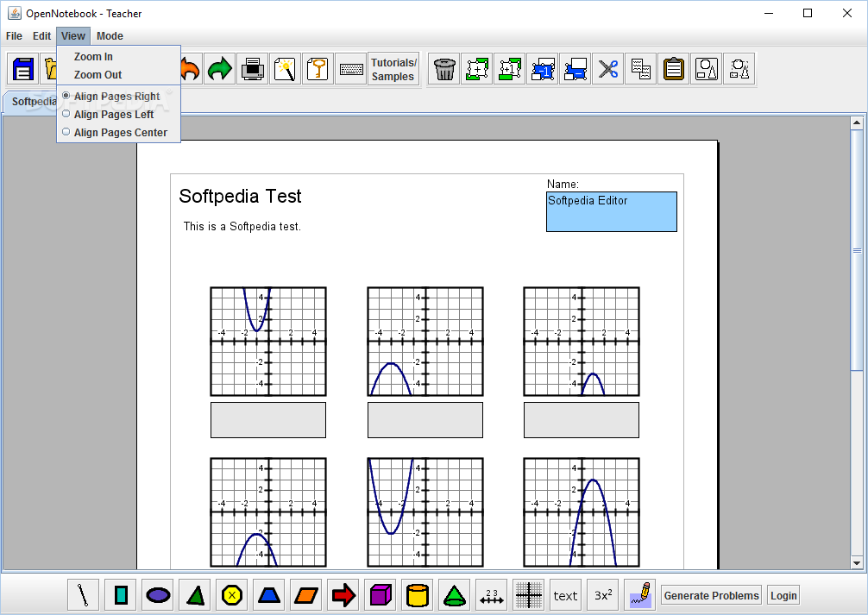Select the red arrow shape tool
This screenshot has height=615, width=868.
pyautogui.click(x=343, y=595)
